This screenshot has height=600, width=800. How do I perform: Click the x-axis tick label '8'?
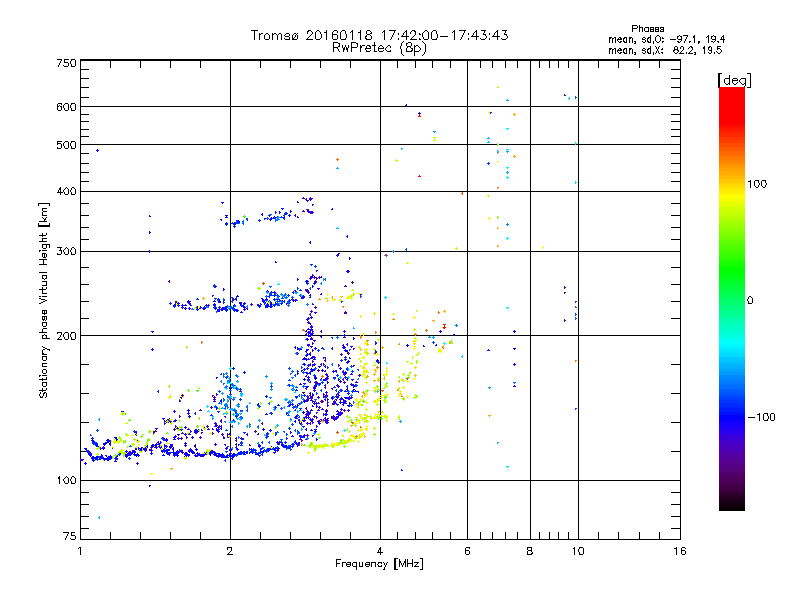tap(530, 551)
